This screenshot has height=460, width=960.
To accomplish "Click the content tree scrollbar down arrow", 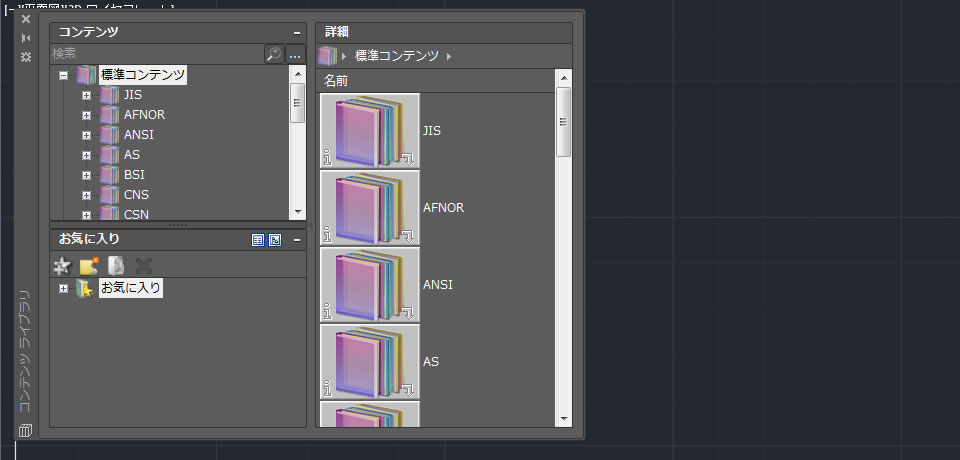I will point(298,211).
